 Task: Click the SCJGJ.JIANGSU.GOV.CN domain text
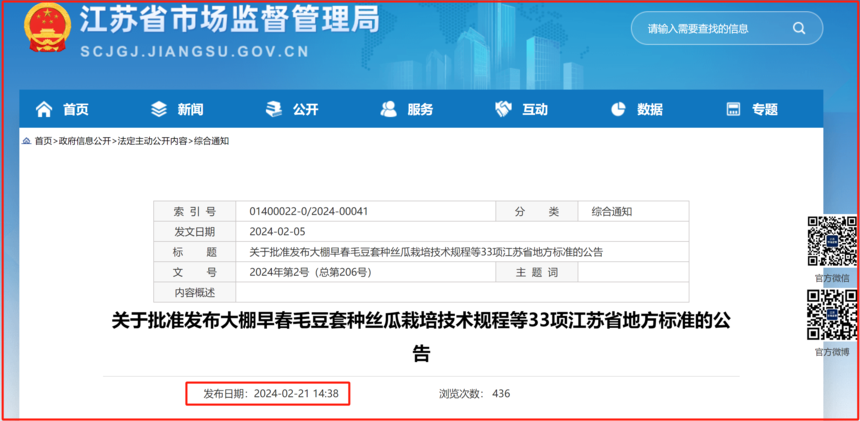[x=195, y=52]
